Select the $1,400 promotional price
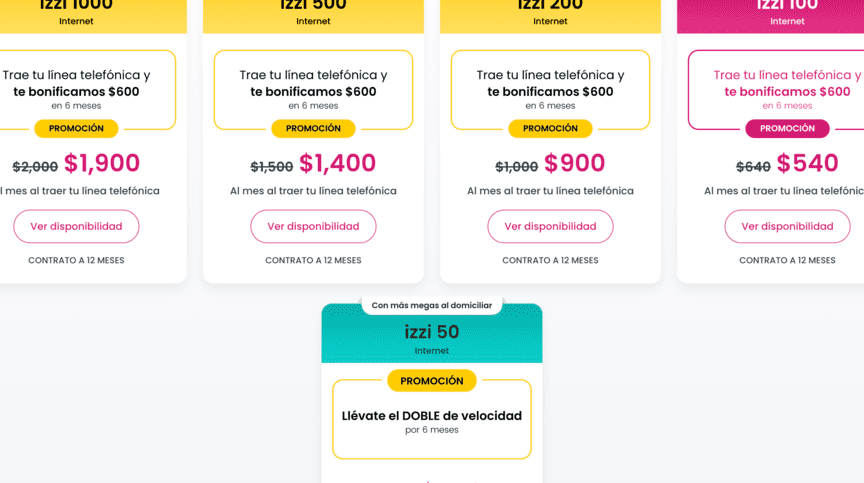 click(x=338, y=164)
